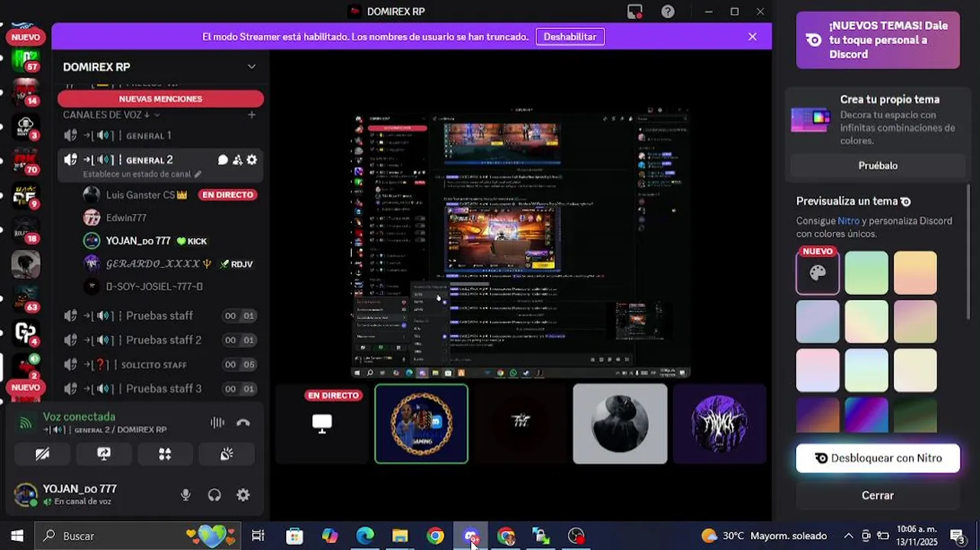Join the General 1 voice channel
Screen dimensions: 980x550
160,136
